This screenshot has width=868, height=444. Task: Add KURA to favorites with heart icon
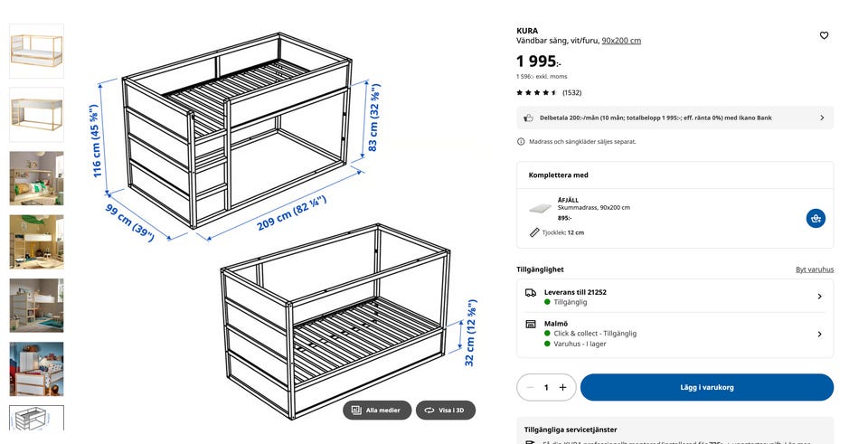click(824, 35)
